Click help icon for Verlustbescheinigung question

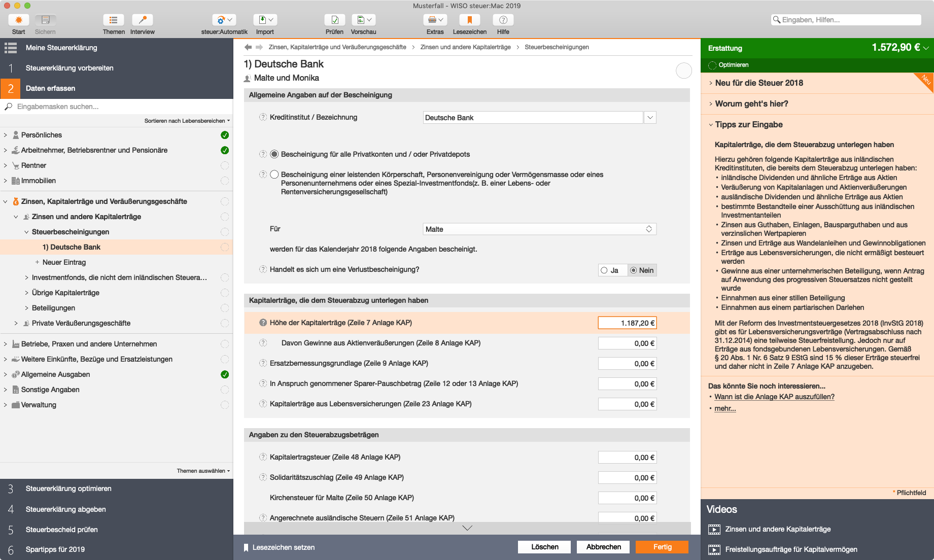[x=263, y=269]
